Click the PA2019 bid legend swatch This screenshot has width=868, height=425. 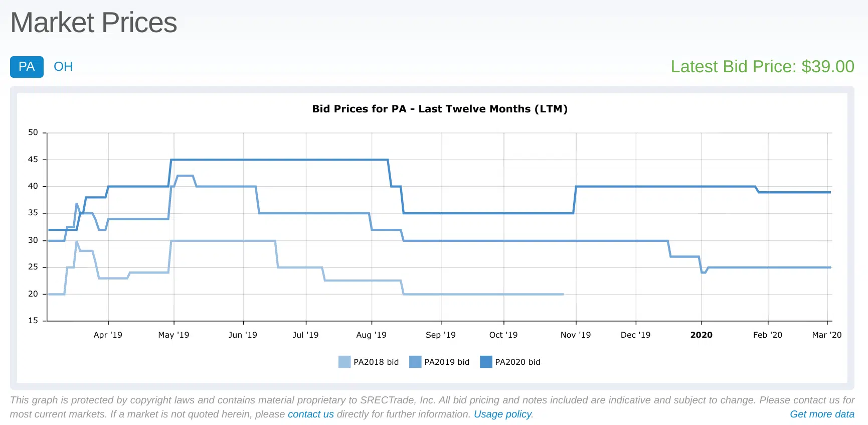[x=415, y=362]
